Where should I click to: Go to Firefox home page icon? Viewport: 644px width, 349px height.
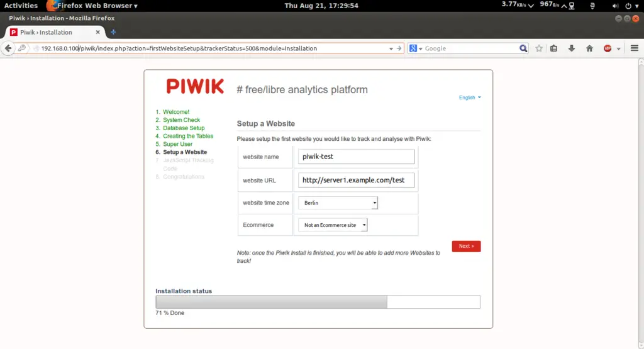pos(589,48)
